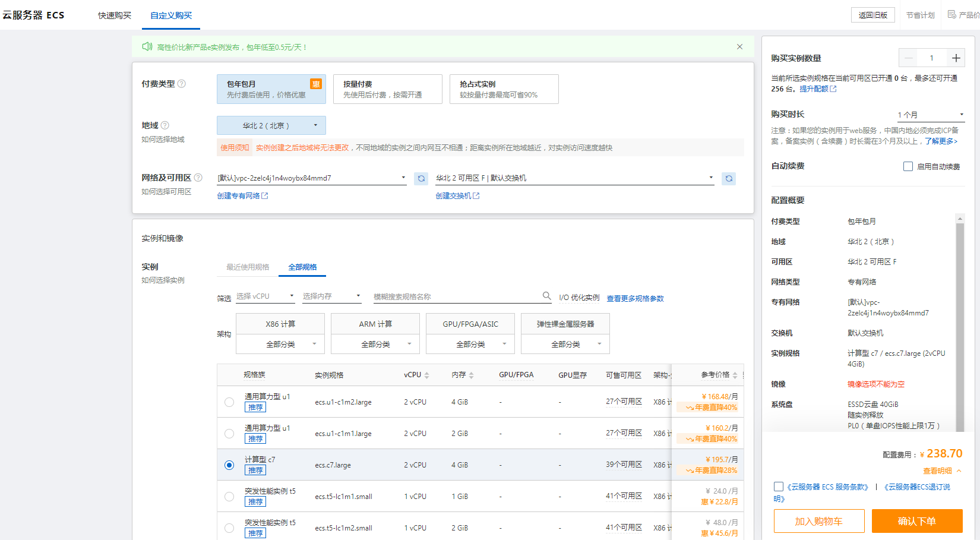Open X86 计算 全部分类 dropdown

pyautogui.click(x=280, y=345)
